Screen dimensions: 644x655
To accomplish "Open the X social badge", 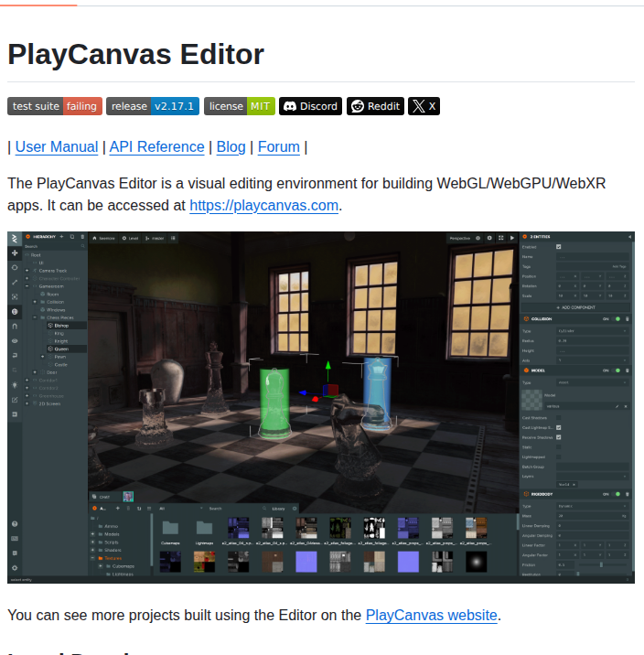I will [x=424, y=106].
